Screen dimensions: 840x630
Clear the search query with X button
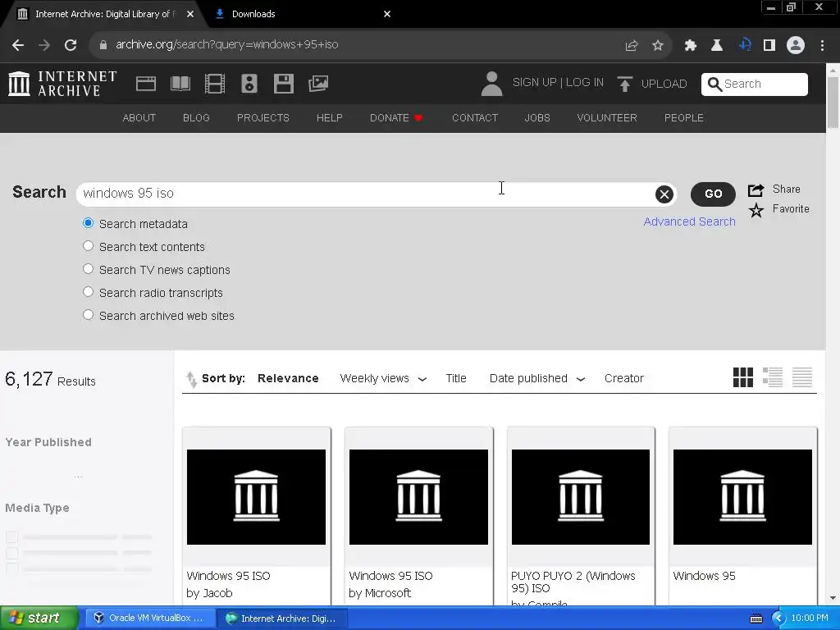[664, 194]
